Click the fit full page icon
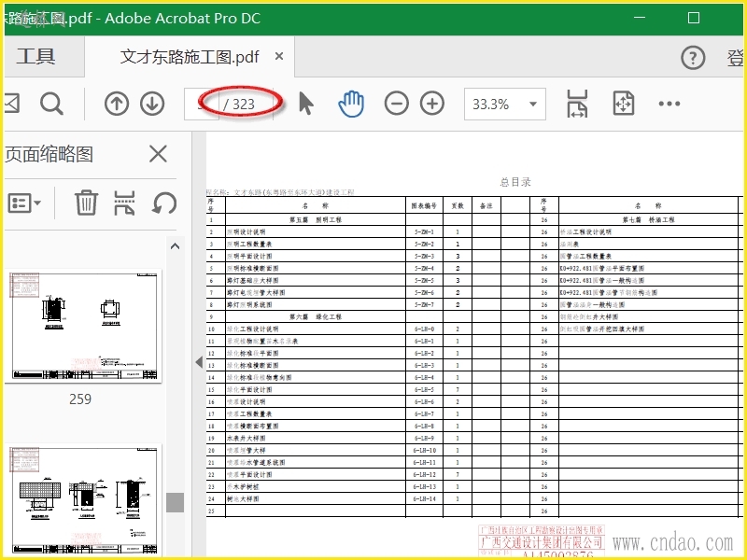Screen dimensions: 747x560 point(624,104)
